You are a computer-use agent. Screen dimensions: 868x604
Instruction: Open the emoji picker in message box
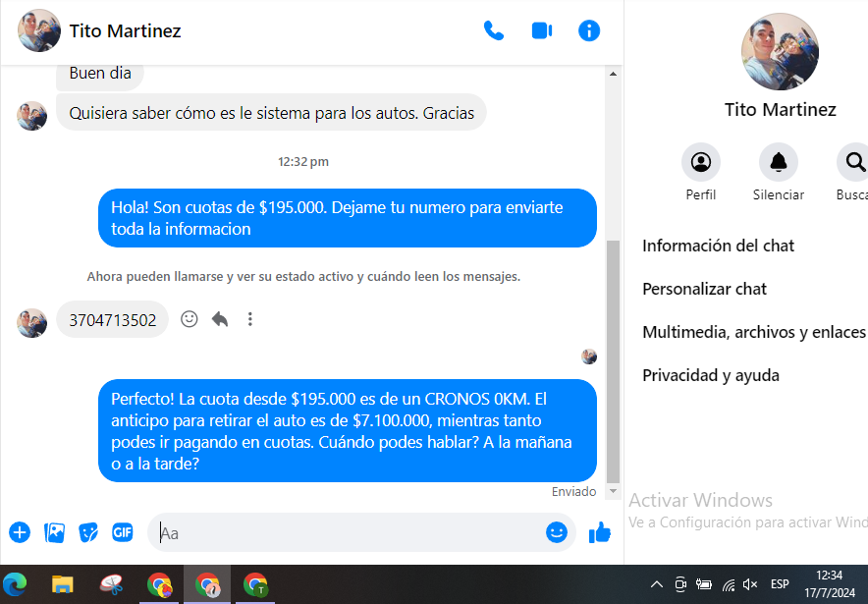click(x=557, y=532)
